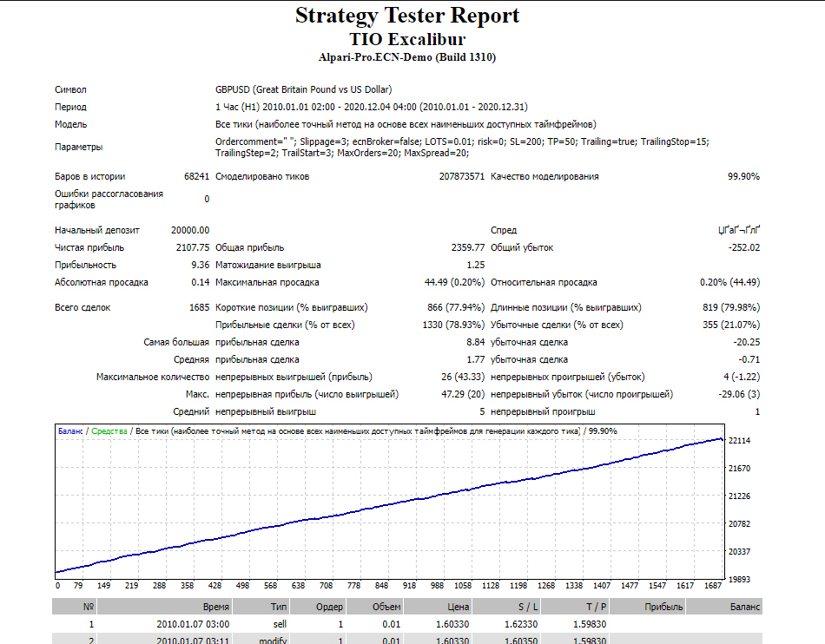Click the Баланс legend label in chart

[x=70, y=431]
